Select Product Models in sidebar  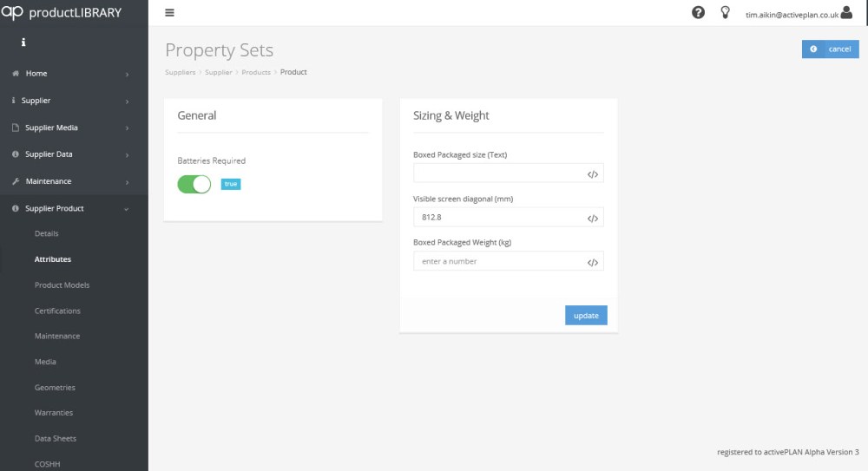point(62,285)
